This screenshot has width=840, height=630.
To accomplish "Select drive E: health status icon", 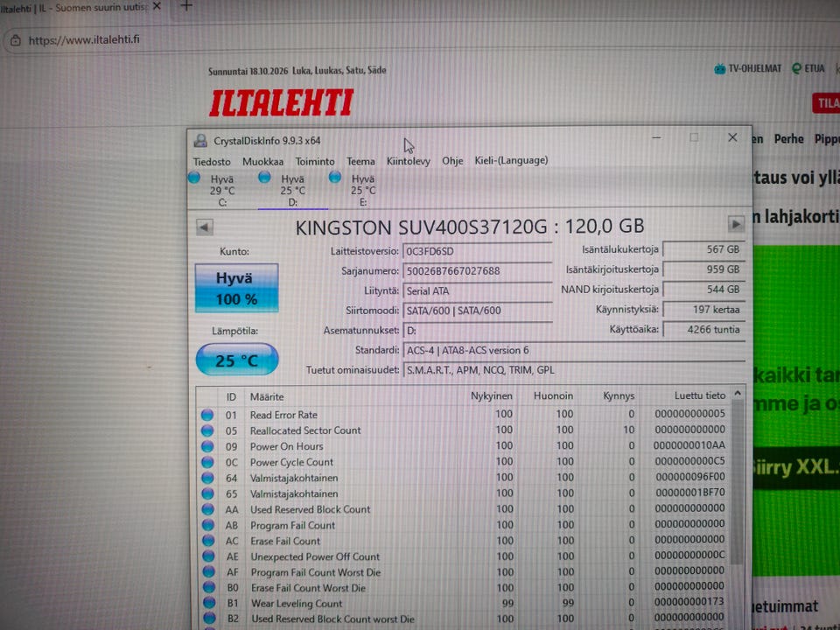I will [x=335, y=177].
